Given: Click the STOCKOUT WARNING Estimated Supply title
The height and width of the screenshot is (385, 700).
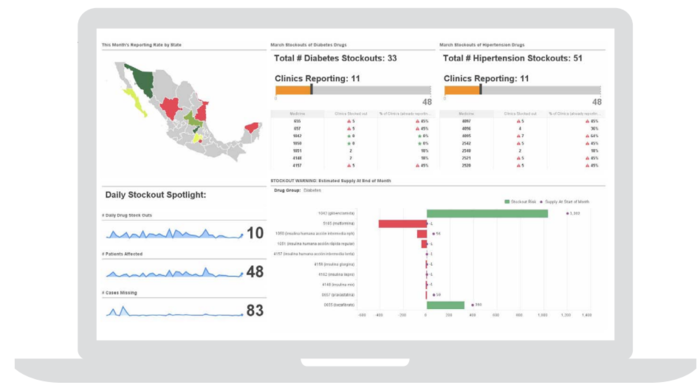Looking at the screenshot, I should coord(331,181).
